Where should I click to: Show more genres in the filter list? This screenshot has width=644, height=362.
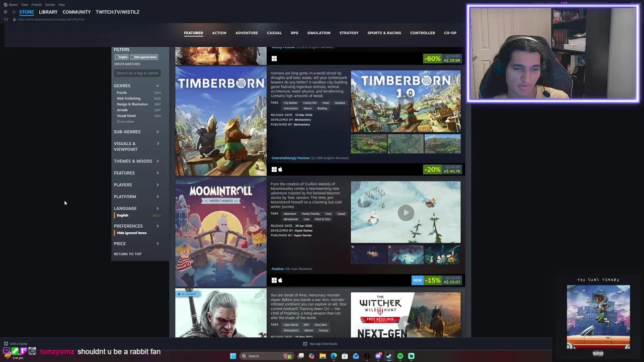coord(125,122)
